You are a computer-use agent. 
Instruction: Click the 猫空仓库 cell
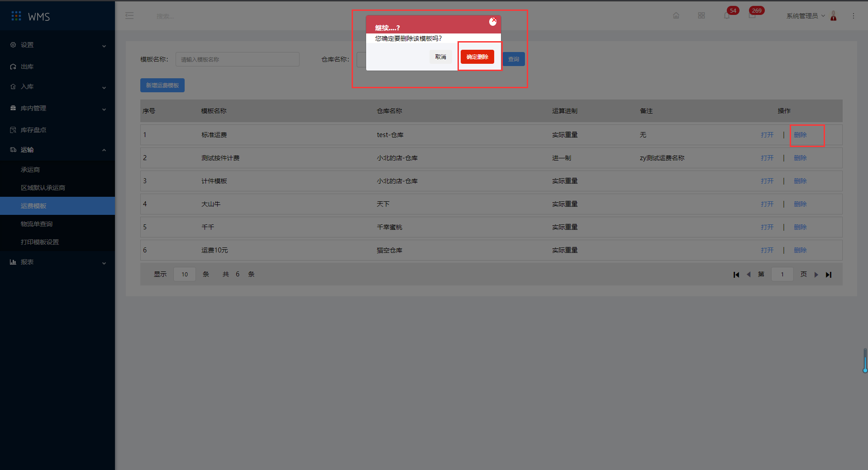389,250
